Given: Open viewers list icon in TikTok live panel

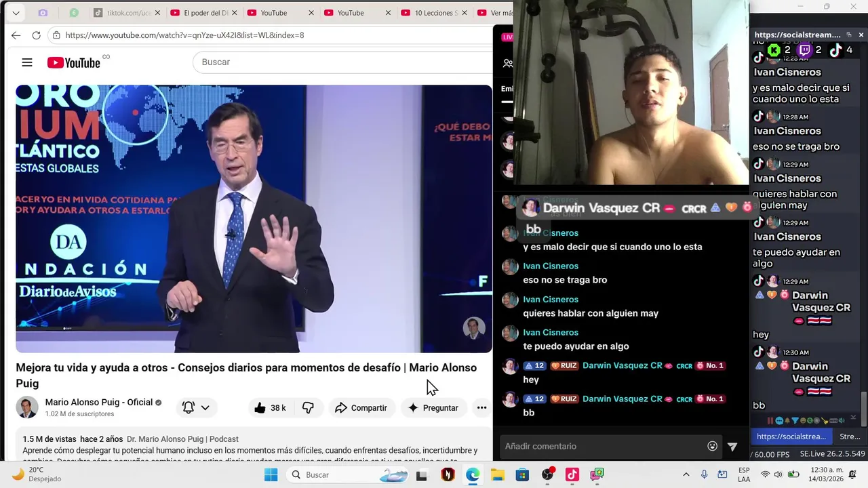Looking at the screenshot, I should (x=508, y=64).
